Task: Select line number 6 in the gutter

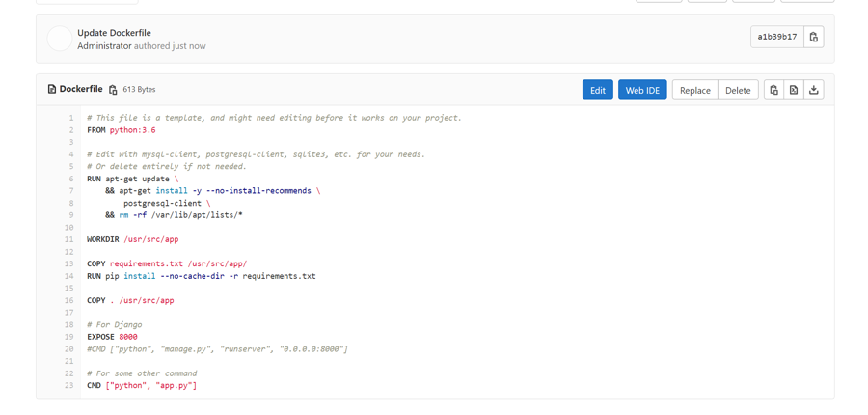Action: [x=70, y=179]
